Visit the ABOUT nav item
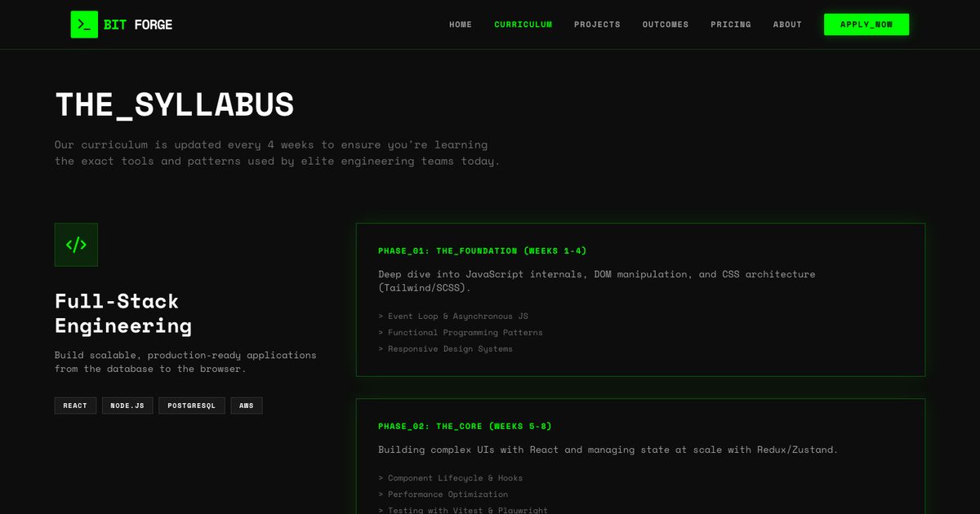Image resolution: width=980 pixels, height=514 pixels. point(787,24)
